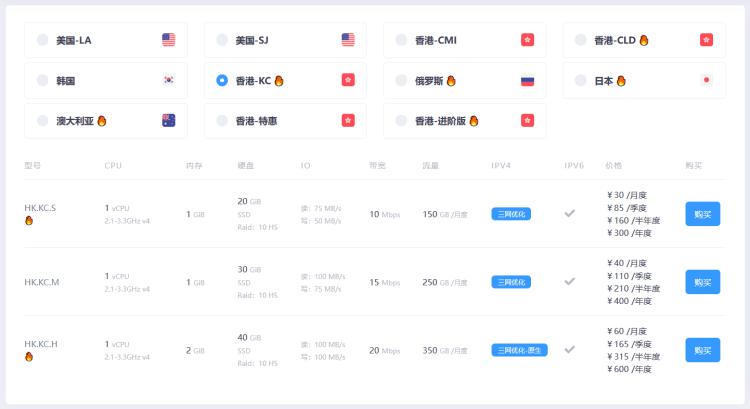750x409 pixels.
Task: Click the Hong Kong flag on 香港-特惠
Action: click(348, 121)
